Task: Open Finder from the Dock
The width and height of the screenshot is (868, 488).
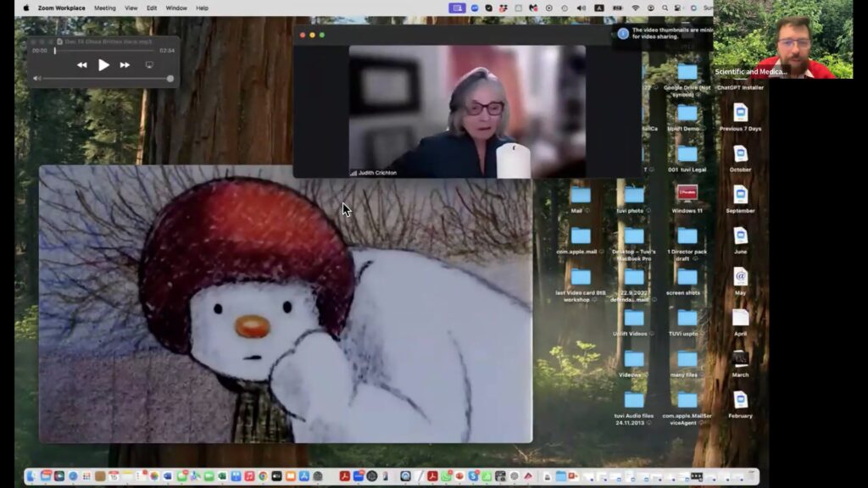Action: [31, 476]
